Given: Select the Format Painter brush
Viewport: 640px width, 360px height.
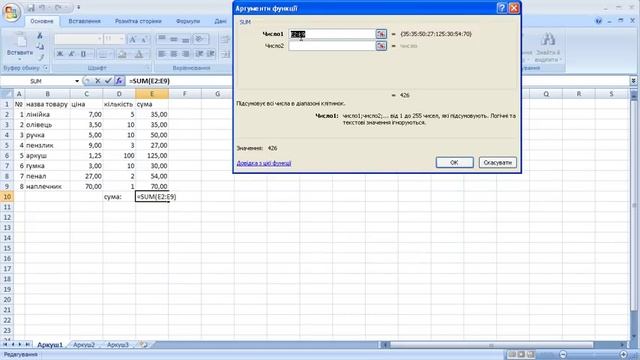Looking at the screenshot, I should [x=40, y=57].
